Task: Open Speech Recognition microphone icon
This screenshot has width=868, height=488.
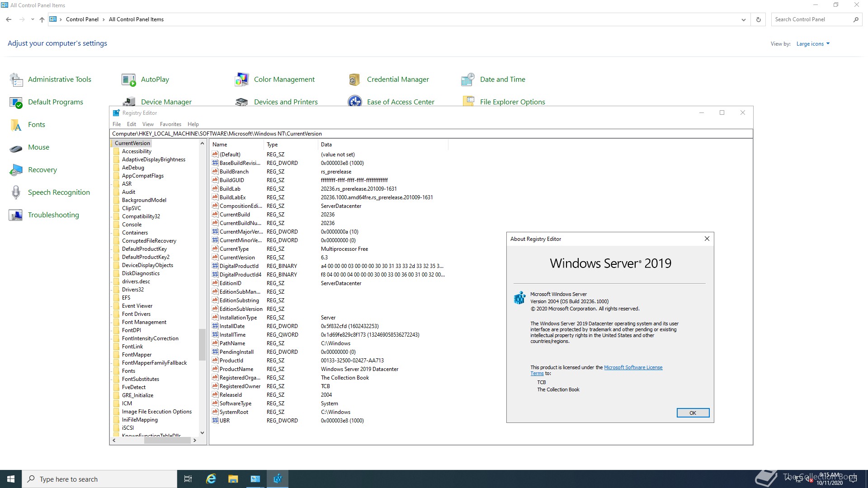Action: coord(16,192)
